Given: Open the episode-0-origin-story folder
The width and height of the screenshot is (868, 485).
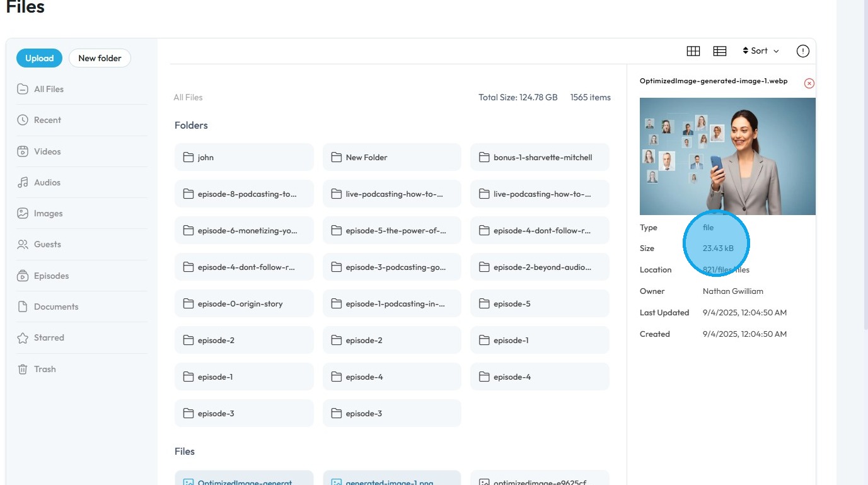Looking at the screenshot, I should (x=244, y=303).
